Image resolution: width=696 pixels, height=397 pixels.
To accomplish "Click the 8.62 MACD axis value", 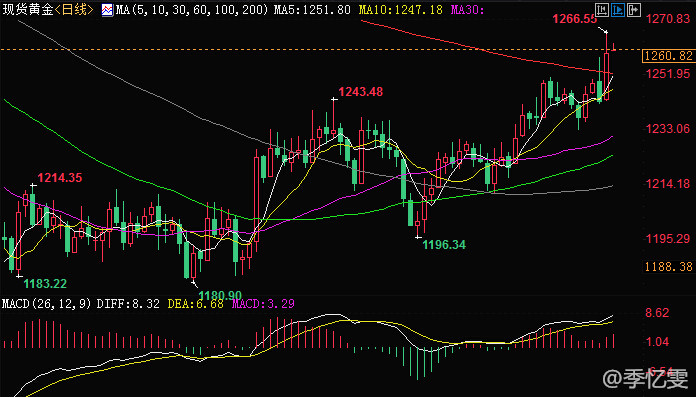I will click(657, 313).
